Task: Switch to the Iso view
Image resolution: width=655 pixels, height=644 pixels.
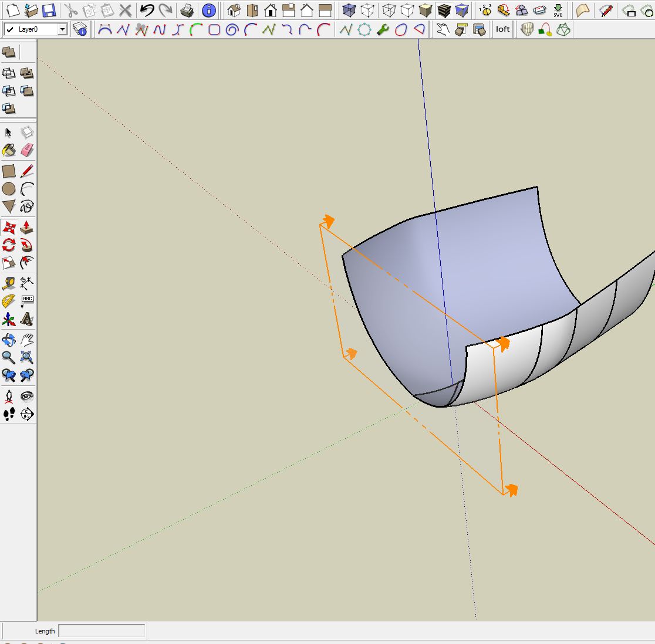Action: [234, 11]
